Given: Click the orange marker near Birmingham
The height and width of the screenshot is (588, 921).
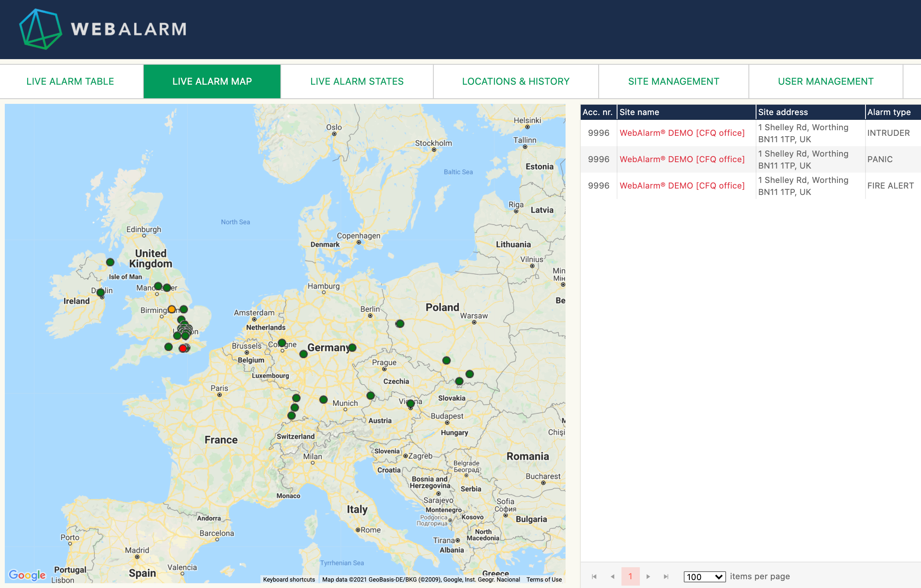Looking at the screenshot, I should coord(172,309).
